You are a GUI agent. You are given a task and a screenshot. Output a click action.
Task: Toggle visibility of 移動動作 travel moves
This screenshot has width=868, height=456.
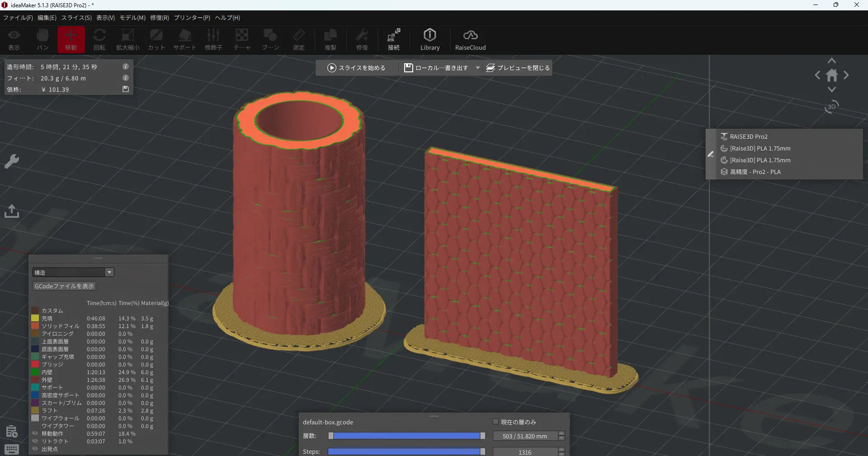(x=35, y=433)
